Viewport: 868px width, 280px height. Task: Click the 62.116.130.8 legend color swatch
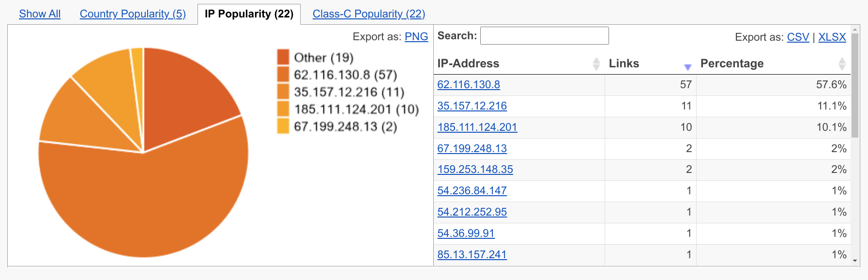tap(283, 75)
